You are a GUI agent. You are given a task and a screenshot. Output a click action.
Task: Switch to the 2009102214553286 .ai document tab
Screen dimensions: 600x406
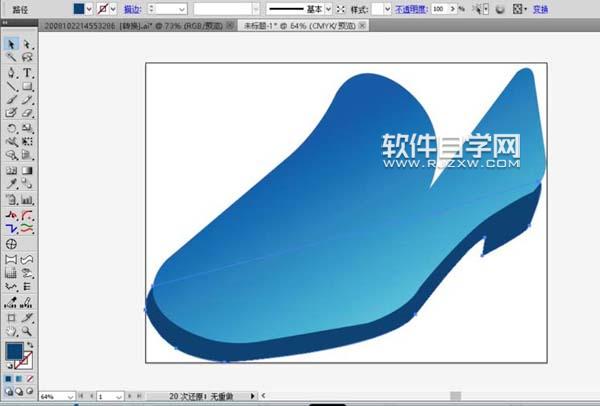tap(134, 26)
